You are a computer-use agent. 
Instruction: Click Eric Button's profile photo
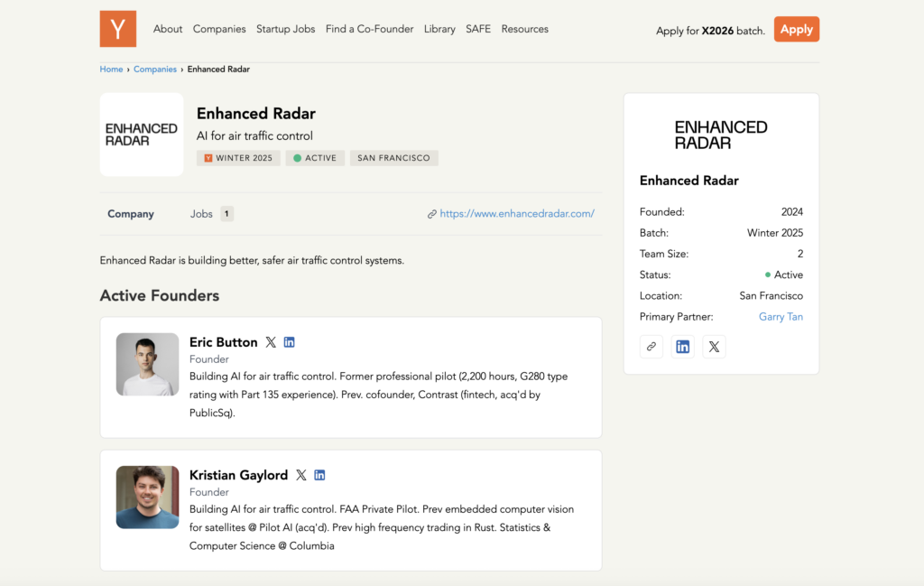click(x=147, y=364)
